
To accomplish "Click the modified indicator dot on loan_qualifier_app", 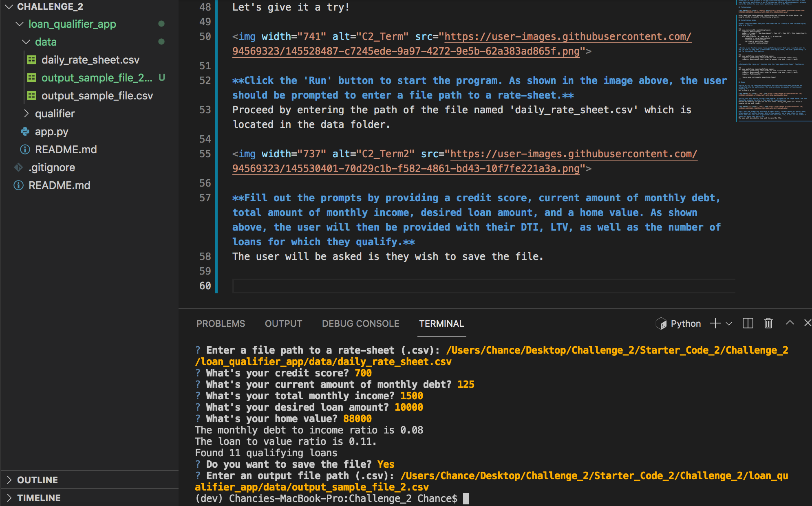I will pyautogui.click(x=162, y=24).
